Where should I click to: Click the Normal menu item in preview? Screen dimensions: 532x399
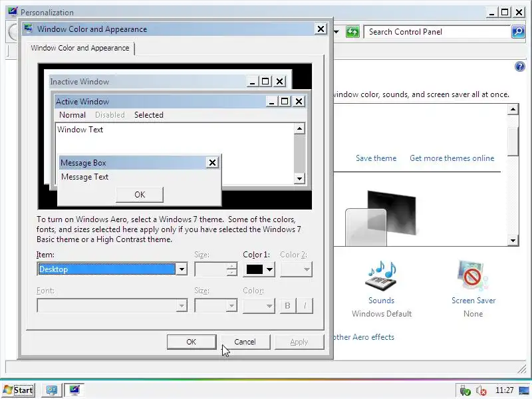(x=72, y=115)
